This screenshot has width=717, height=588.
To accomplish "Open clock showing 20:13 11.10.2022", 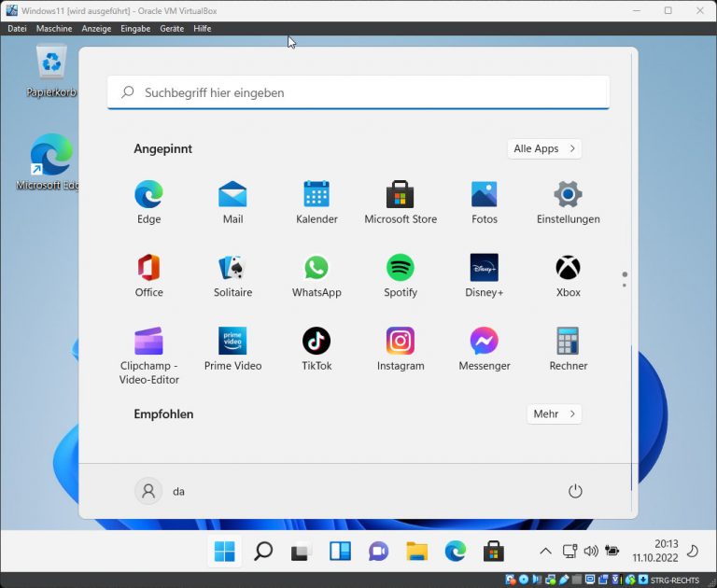I will [x=655, y=551].
